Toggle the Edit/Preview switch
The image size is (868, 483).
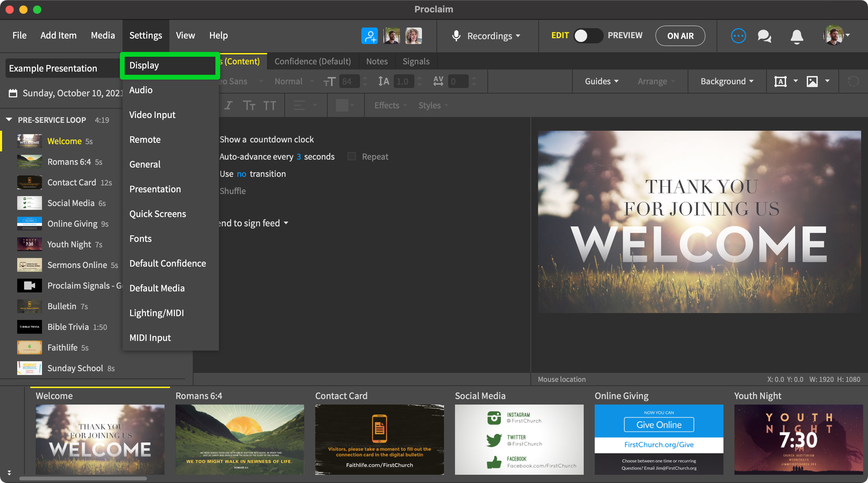588,36
